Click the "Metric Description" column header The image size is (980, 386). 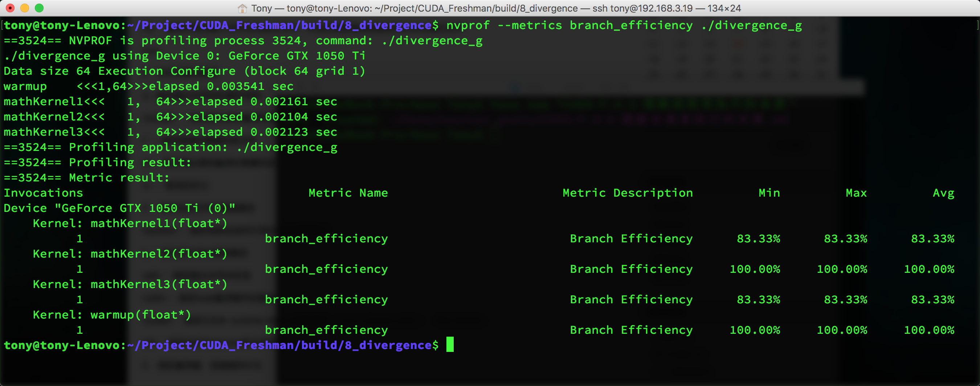pos(627,193)
